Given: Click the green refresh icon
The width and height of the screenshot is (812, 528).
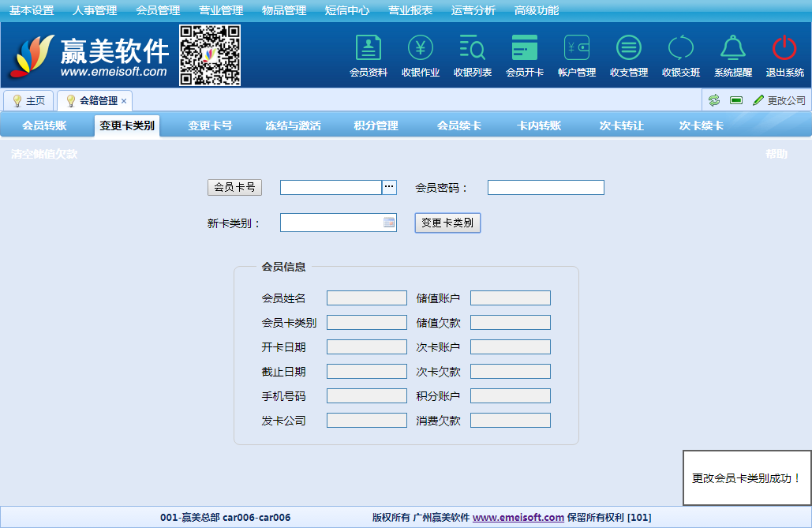Looking at the screenshot, I should pos(714,100).
